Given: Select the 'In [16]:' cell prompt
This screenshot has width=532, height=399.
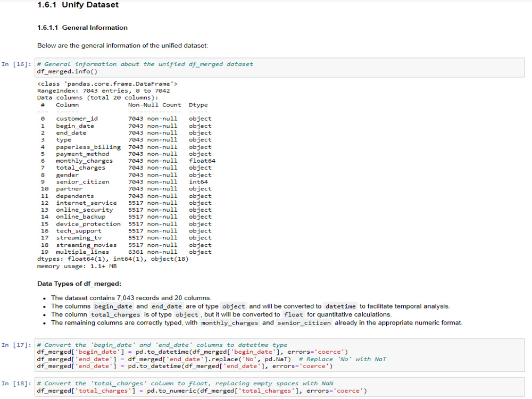Looking at the screenshot, I should [16, 64].
